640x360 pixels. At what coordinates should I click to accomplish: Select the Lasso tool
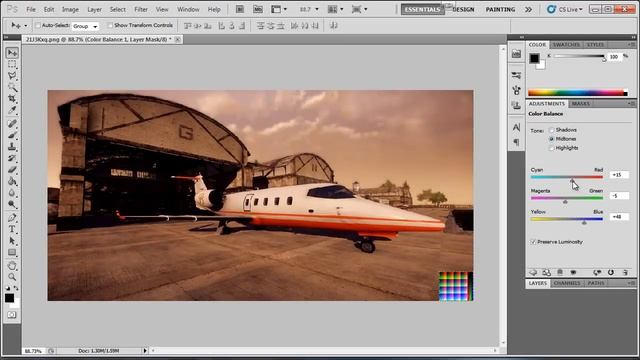pyautogui.click(x=12, y=76)
